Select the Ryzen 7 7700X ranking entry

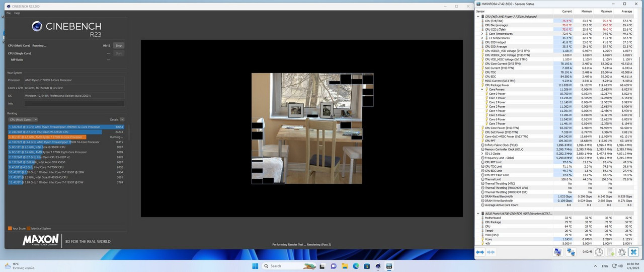(66, 137)
